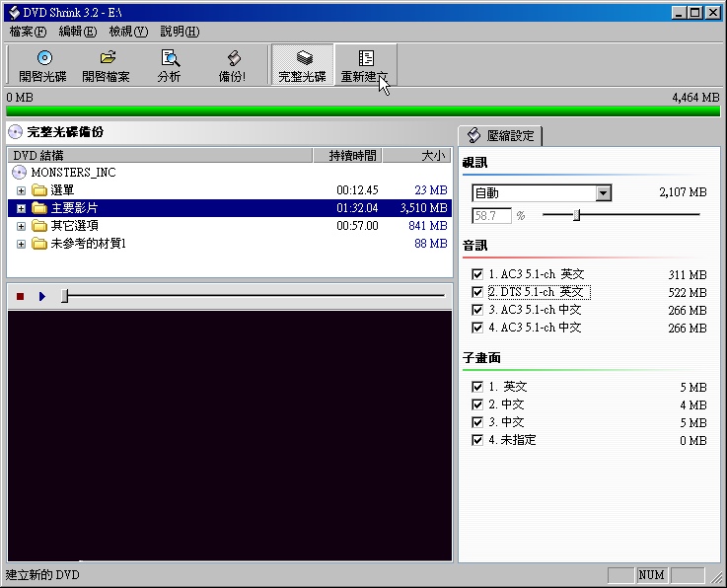The height and width of the screenshot is (588, 727).
Task: Click the 00:57.00 duration value
Action: (x=357, y=226)
